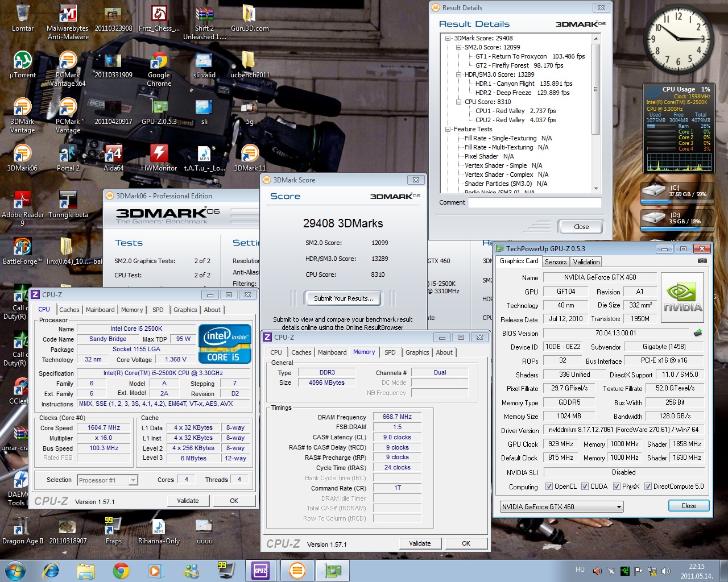728x582 pixels.
Task: Open the Fritz_Chess desktop icon
Action: point(159,18)
